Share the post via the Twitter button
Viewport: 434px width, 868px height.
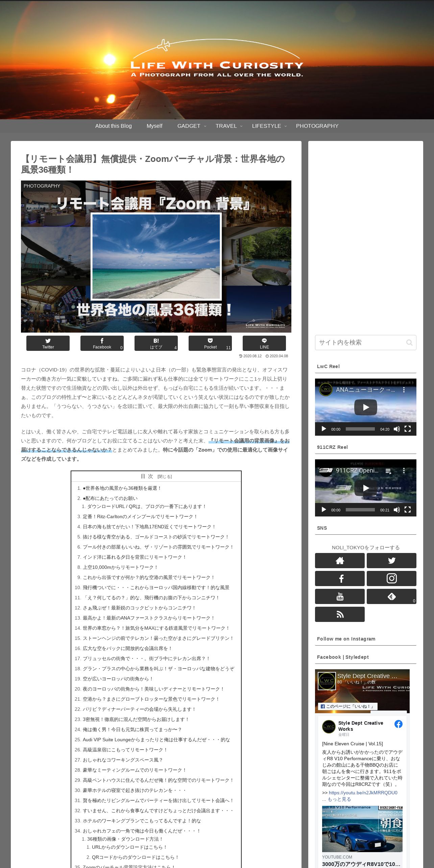coord(48,343)
